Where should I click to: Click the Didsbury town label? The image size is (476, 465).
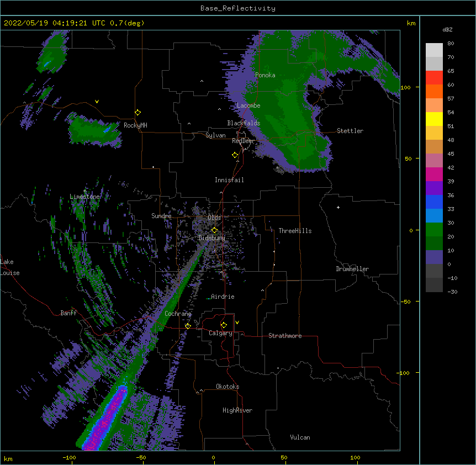[212, 238]
